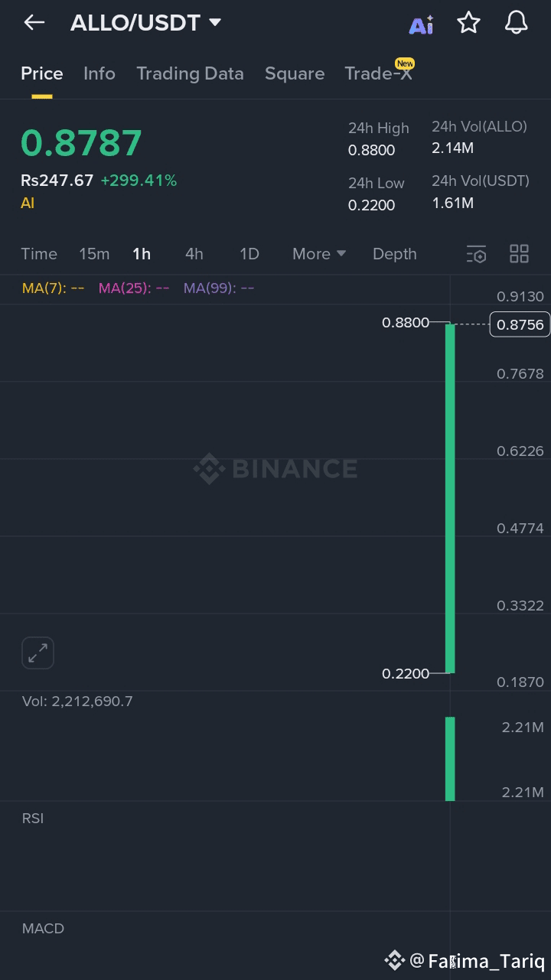551x980 pixels.
Task: Click the 24h High value 0.8800
Action: (x=372, y=150)
